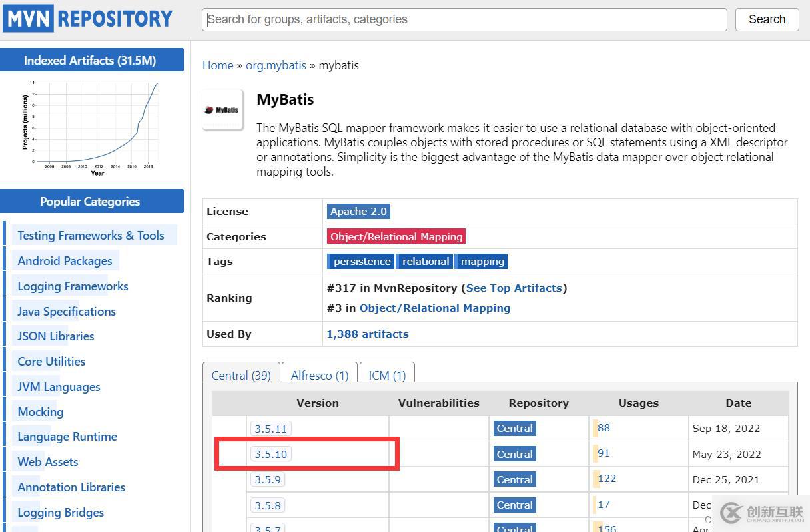Viewport: 810px width, 532px height.
Task: Click the MyBatis artifact logo image
Action: 223,110
